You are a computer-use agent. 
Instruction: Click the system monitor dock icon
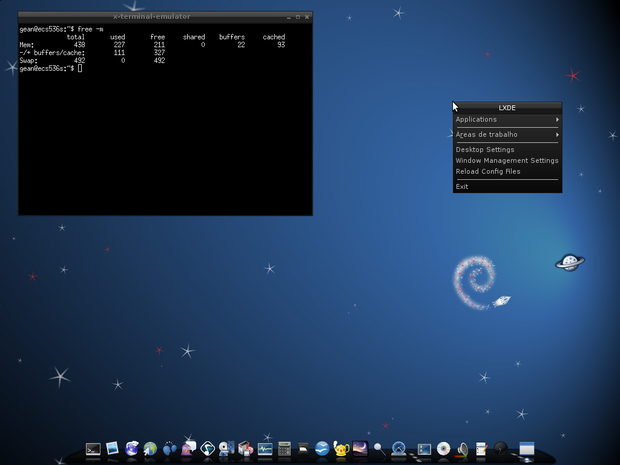click(265, 450)
